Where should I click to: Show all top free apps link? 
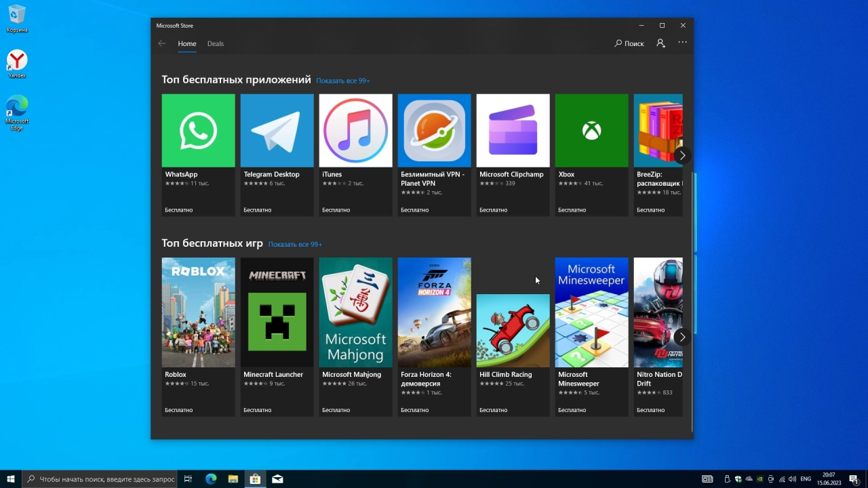343,81
